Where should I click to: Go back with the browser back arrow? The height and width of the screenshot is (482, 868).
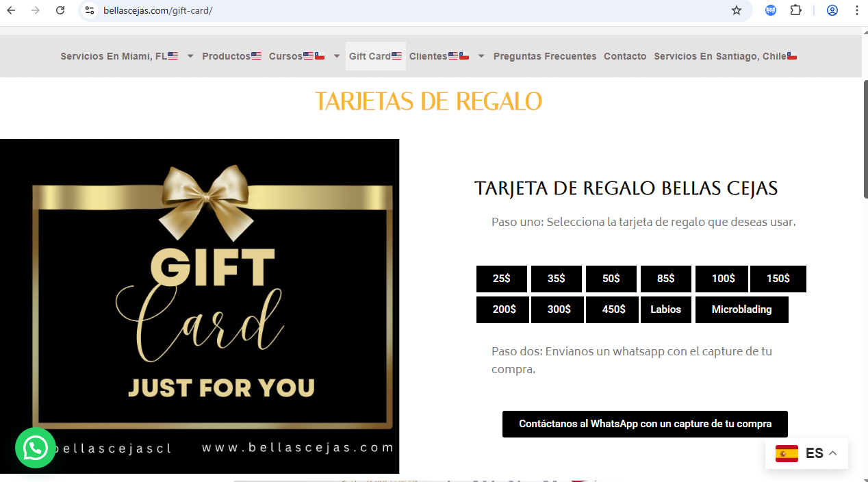12,10
